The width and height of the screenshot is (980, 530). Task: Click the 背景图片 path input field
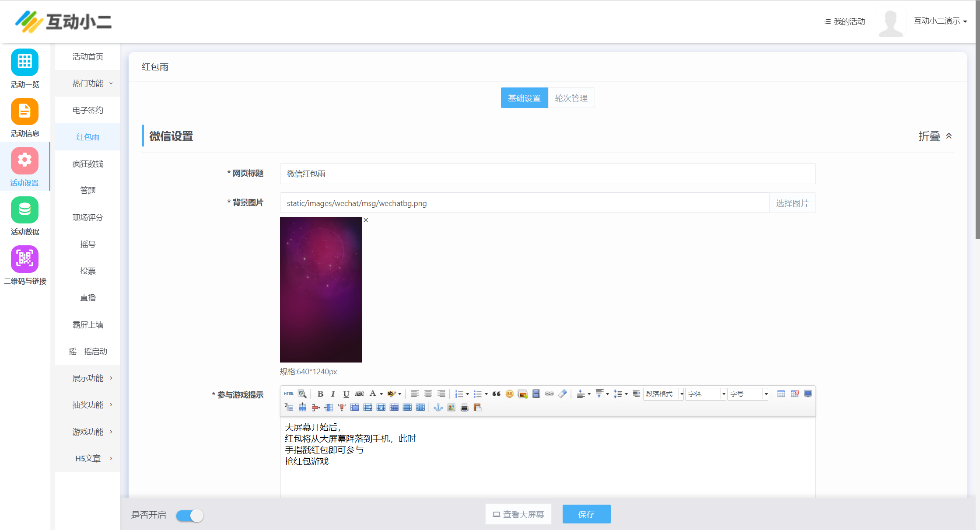coord(525,203)
